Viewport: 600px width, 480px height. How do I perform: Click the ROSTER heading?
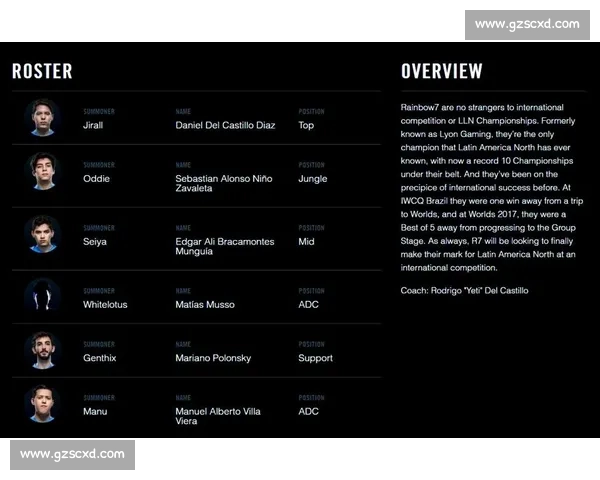(x=42, y=72)
